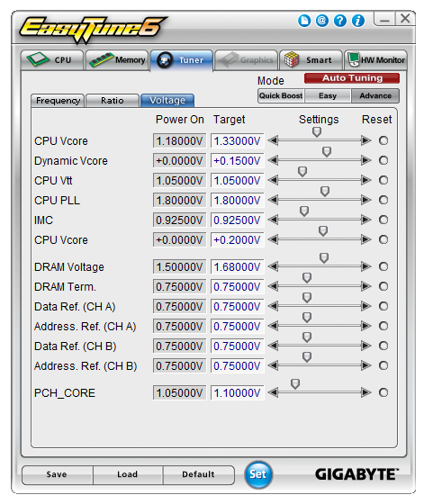Switch to the CPU tab
The height and width of the screenshot is (504, 433).
tap(51, 60)
